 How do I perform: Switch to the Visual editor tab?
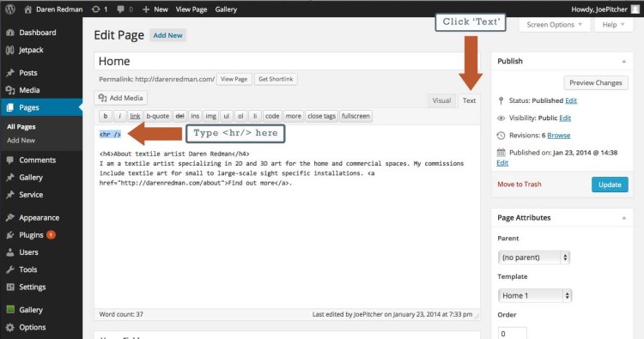coord(441,100)
